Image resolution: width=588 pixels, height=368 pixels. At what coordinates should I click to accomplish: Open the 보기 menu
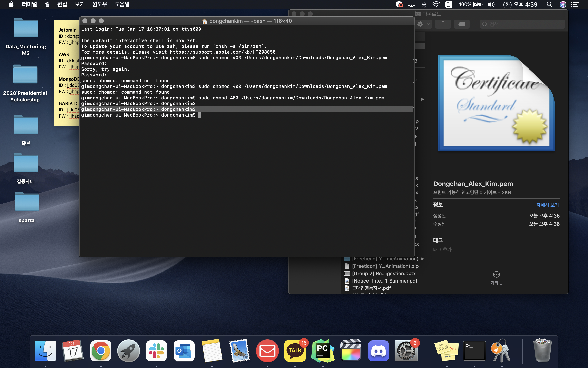[80, 4]
